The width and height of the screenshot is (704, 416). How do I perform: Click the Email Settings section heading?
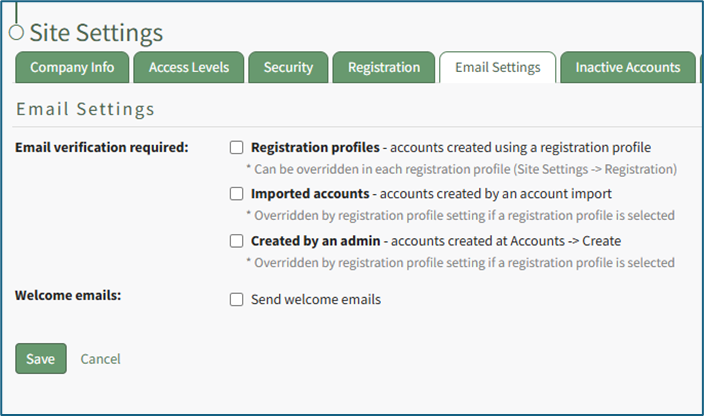point(85,108)
